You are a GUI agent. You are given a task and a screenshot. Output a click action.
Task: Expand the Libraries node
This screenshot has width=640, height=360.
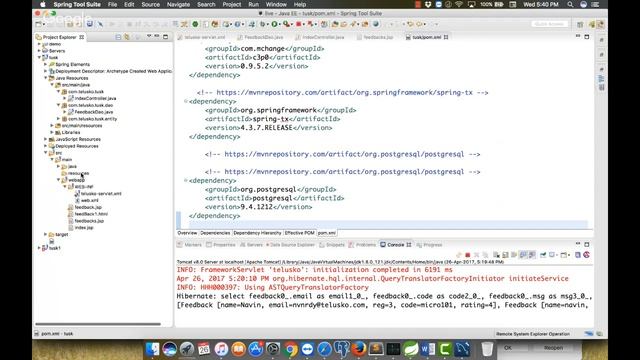[x=52, y=132]
